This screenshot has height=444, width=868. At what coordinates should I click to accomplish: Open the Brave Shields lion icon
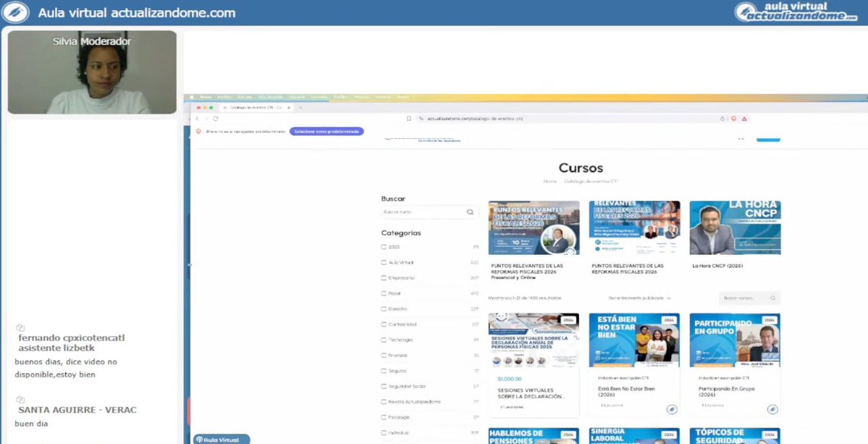tap(734, 119)
